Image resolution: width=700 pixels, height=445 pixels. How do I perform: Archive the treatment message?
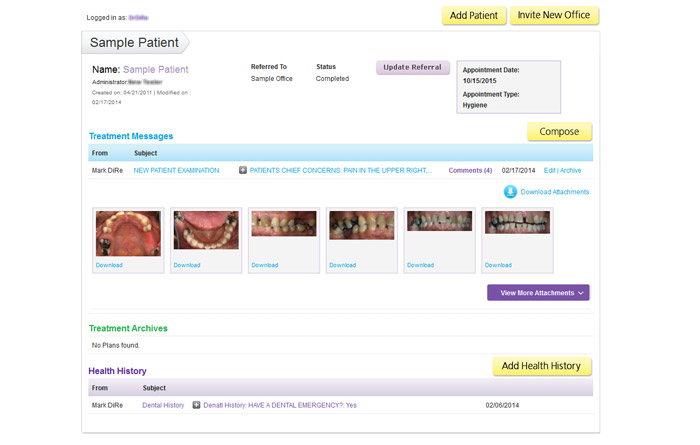tap(570, 171)
